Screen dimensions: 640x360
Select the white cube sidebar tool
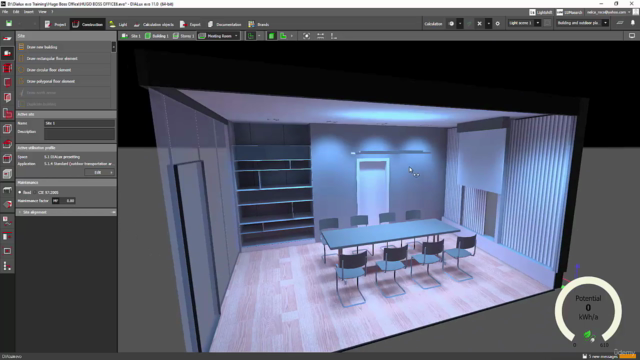click(7, 174)
